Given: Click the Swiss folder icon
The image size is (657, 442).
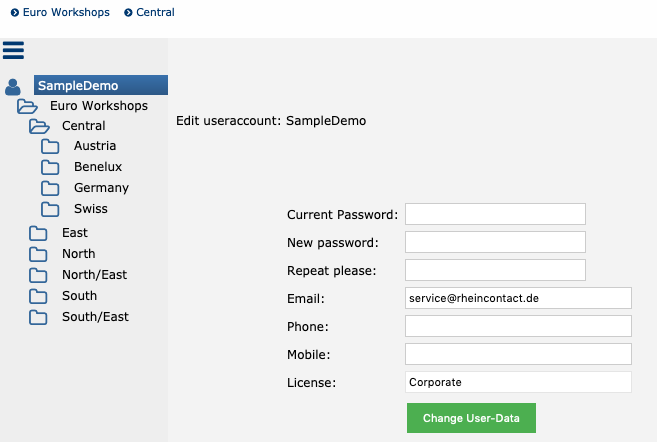Looking at the screenshot, I should tap(51, 209).
